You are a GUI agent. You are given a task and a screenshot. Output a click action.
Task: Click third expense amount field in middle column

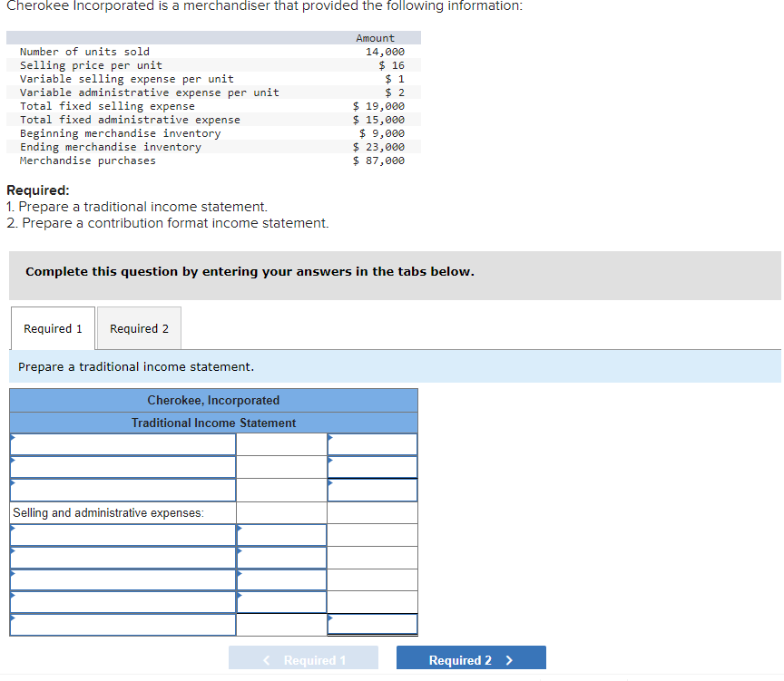[x=281, y=579]
